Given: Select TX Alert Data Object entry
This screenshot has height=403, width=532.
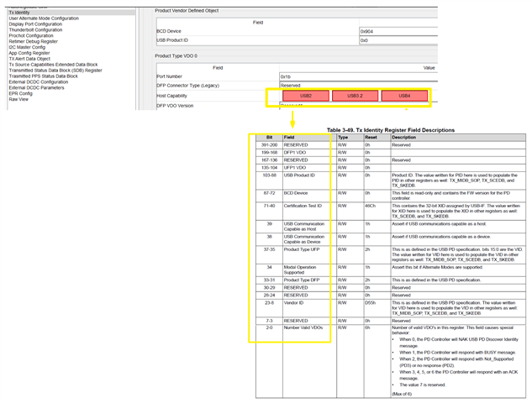Looking at the screenshot, I should tap(29, 59).
